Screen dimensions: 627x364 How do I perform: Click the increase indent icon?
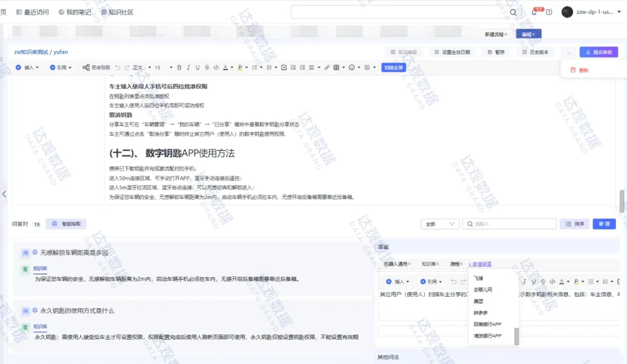[x=302, y=67]
